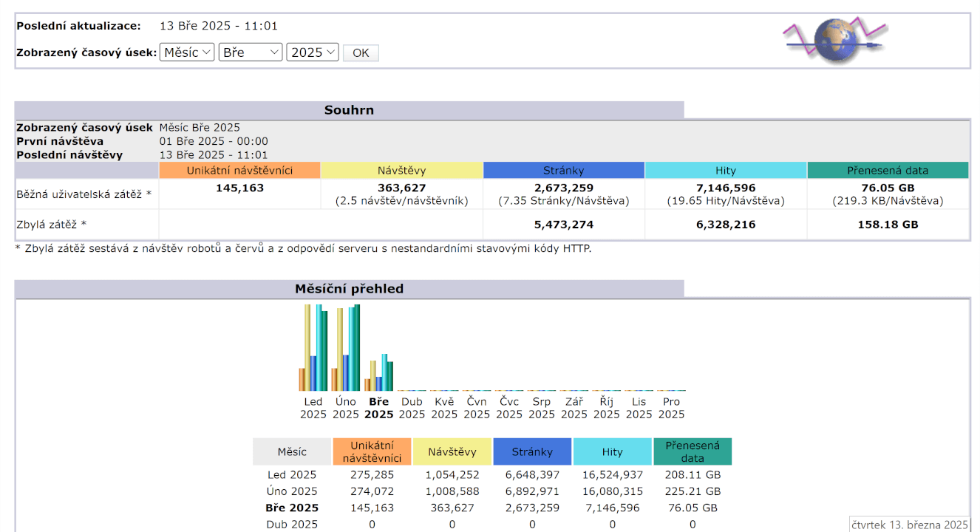The height and width of the screenshot is (532, 980).
Task: Click yellow Návštěvy header in Souhrn table
Action: click(401, 171)
